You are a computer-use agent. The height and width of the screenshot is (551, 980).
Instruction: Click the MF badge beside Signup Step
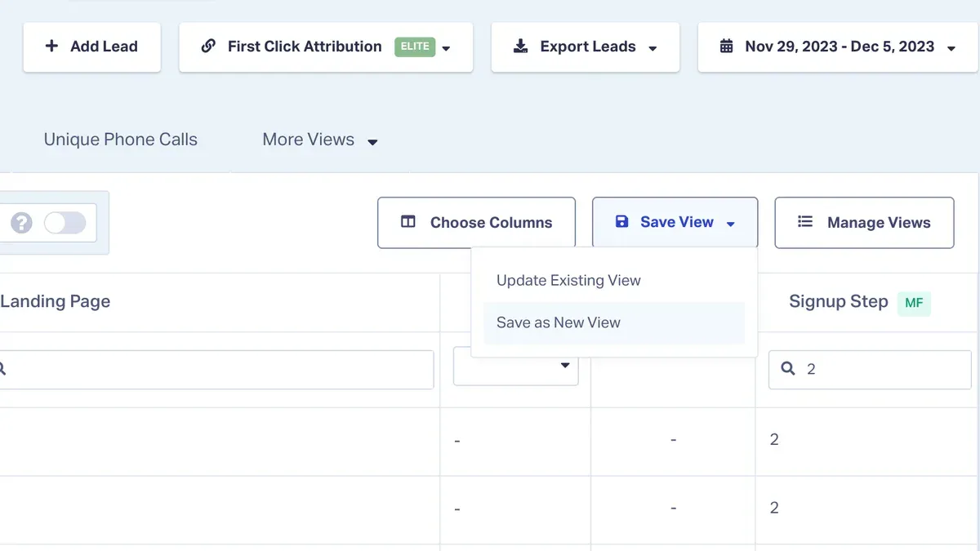pyautogui.click(x=914, y=303)
